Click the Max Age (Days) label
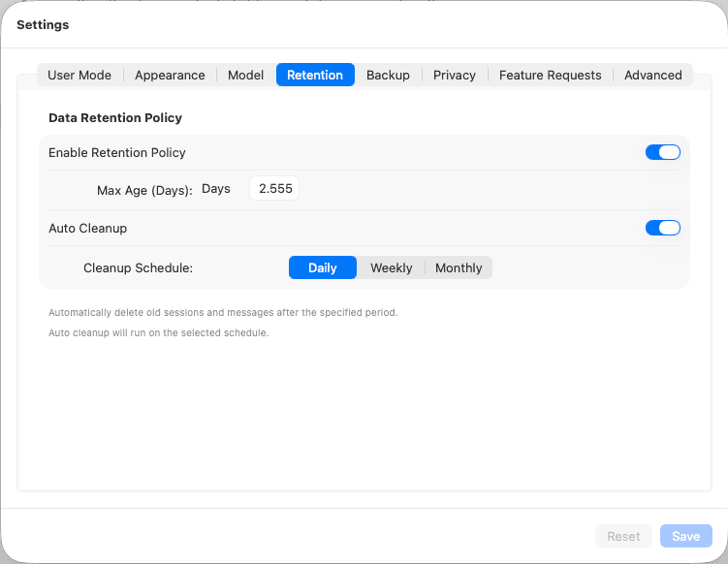Image resolution: width=728 pixels, height=564 pixels. 144,190
